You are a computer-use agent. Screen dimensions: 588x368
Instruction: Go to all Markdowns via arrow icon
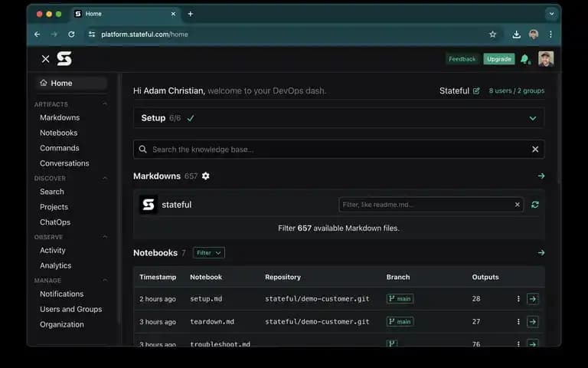(x=541, y=176)
